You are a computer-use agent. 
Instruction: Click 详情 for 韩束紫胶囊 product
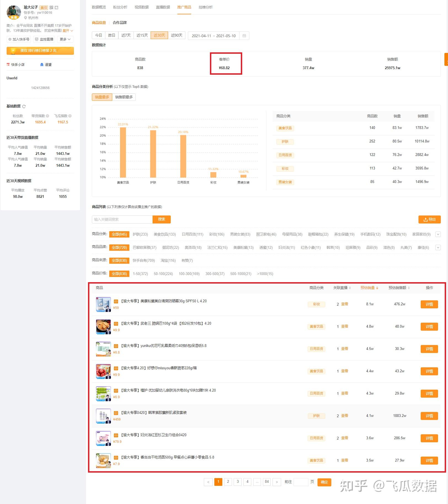click(x=429, y=416)
